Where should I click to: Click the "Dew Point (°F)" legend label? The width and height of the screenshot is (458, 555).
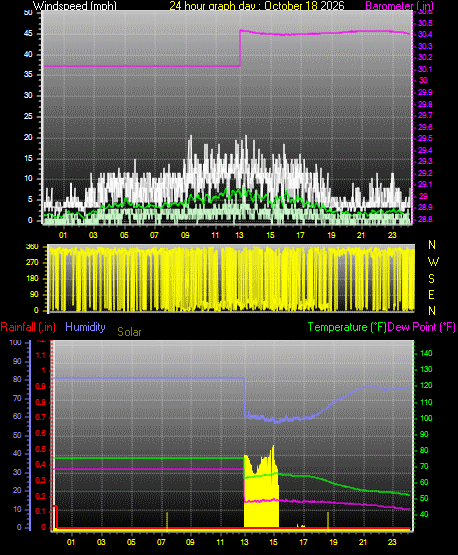[x=421, y=327]
